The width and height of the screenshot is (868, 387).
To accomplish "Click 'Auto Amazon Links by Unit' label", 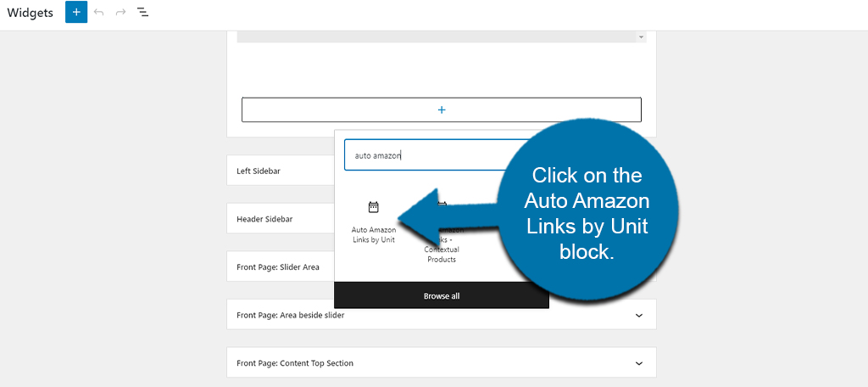I will [x=374, y=235].
